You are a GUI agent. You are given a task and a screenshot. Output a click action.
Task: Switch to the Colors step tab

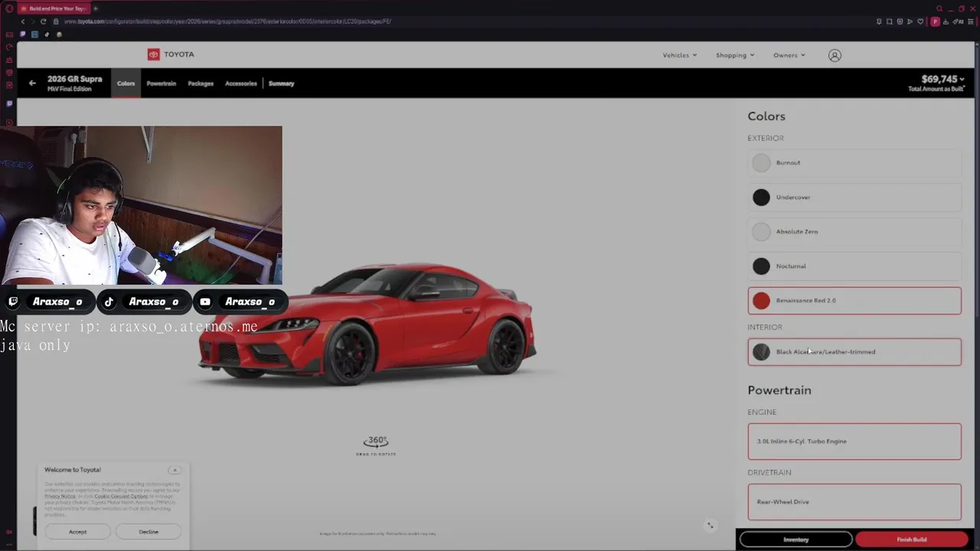point(126,83)
